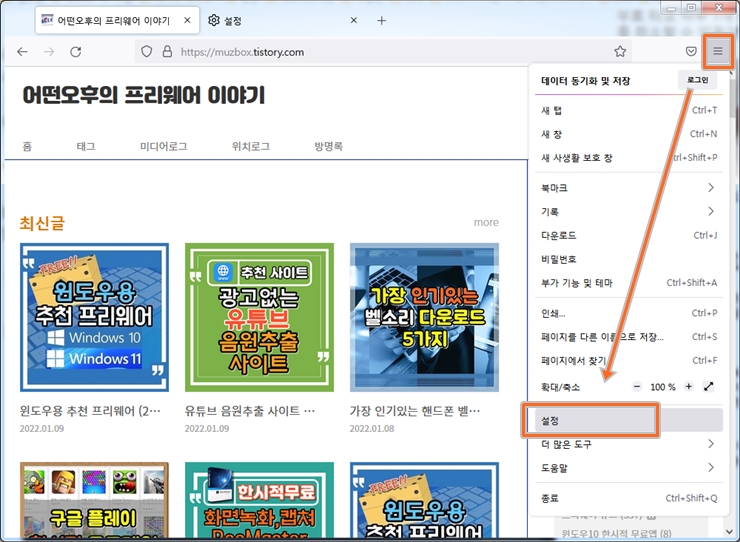This screenshot has width=740, height=542.
Task: Go back to the previous page
Action: click(x=22, y=51)
